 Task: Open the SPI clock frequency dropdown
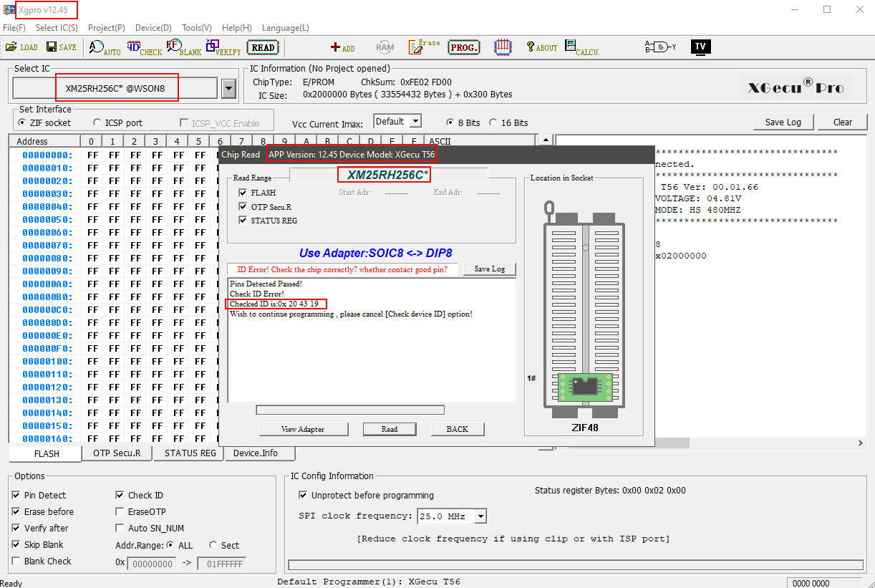click(x=480, y=516)
